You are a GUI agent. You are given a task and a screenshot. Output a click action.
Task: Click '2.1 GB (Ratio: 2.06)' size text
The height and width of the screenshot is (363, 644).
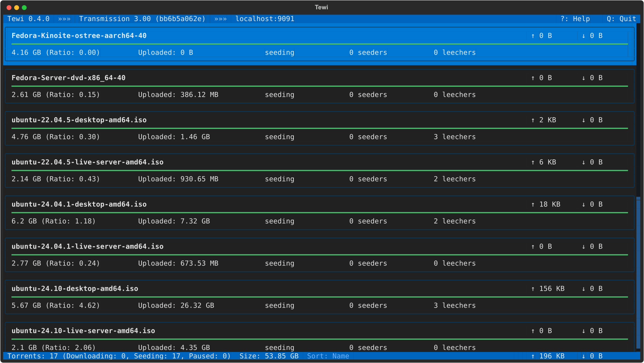tap(54, 348)
